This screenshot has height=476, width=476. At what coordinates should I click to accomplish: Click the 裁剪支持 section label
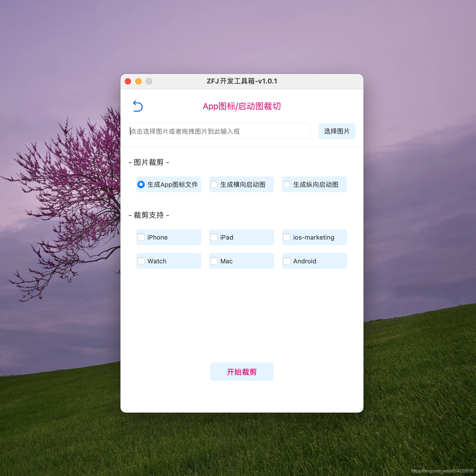[149, 215]
